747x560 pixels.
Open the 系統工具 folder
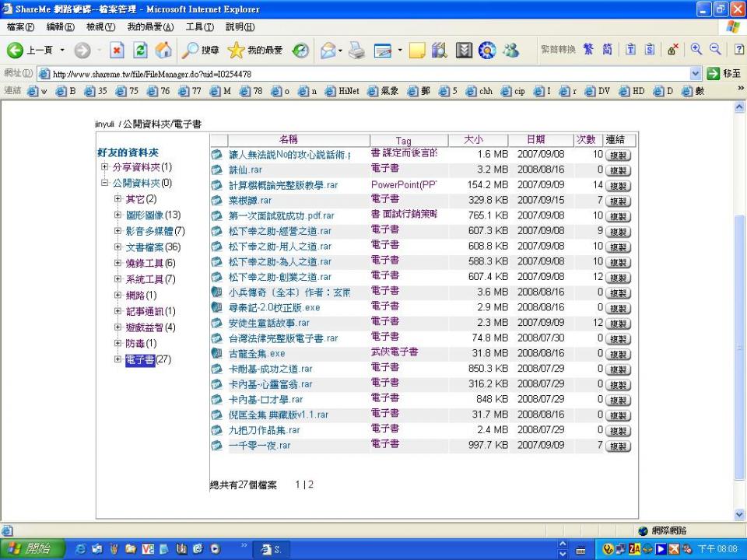point(145,279)
